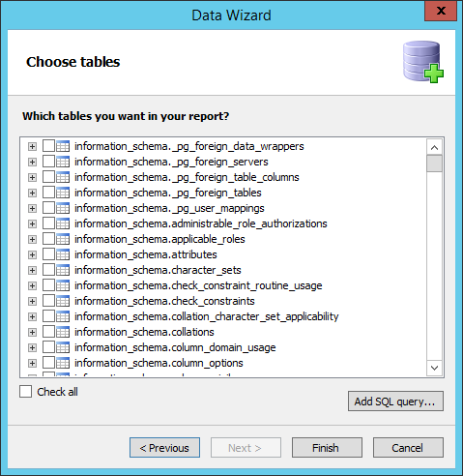This screenshot has width=463, height=476.
Task: Tick the check_constraints table checkbox
Action: (x=48, y=301)
